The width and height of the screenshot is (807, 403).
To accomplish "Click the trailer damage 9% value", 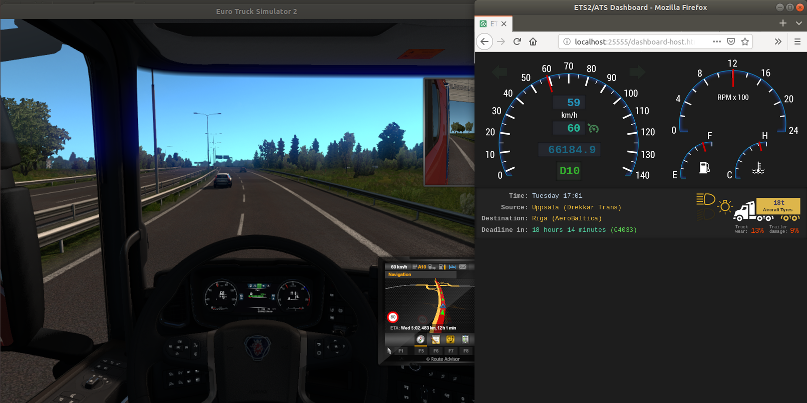I will click(794, 231).
